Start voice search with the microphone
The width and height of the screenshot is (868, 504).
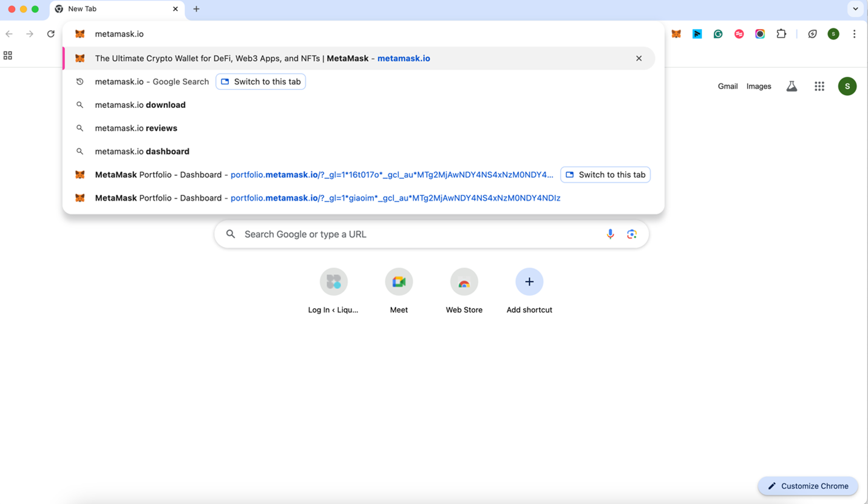[610, 234]
